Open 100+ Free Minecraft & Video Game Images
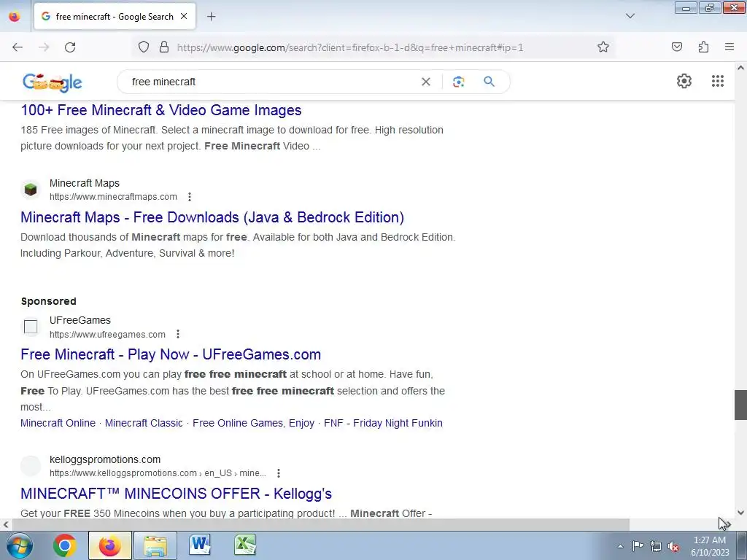Image resolution: width=747 pixels, height=560 pixels. point(161,110)
